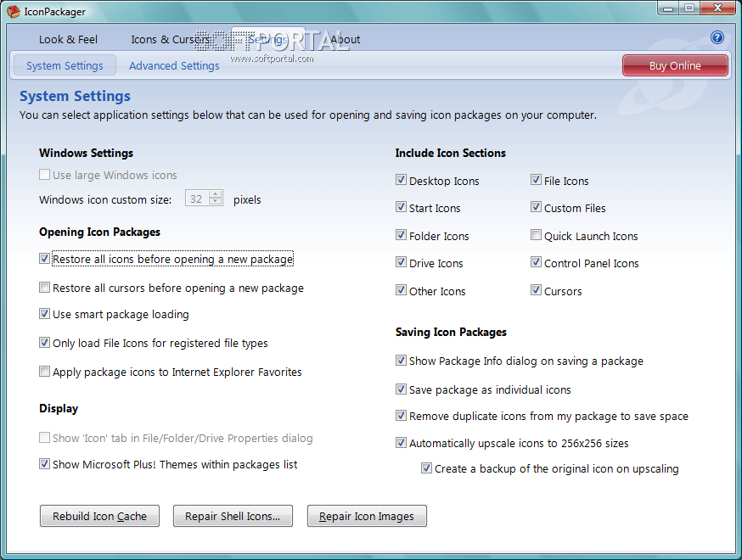
Task: Open the help question mark icon
Action: point(717,37)
